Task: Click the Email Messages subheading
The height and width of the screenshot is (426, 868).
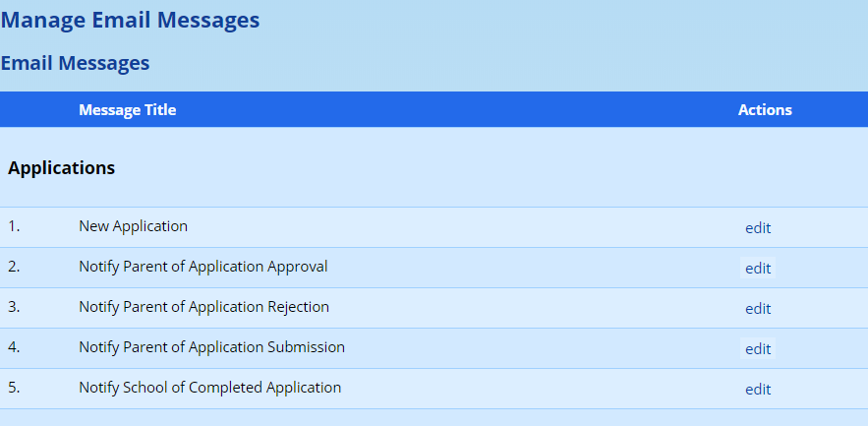Action: point(75,63)
